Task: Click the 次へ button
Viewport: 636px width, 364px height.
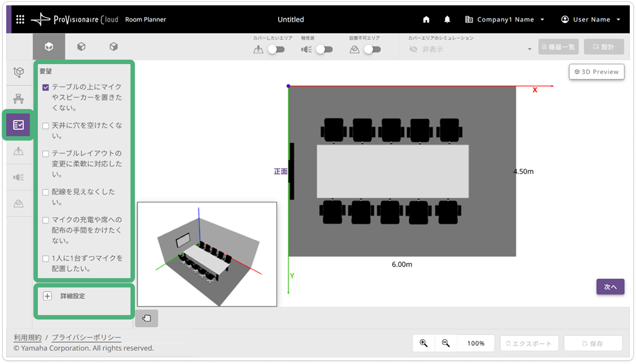Action: pyautogui.click(x=610, y=287)
